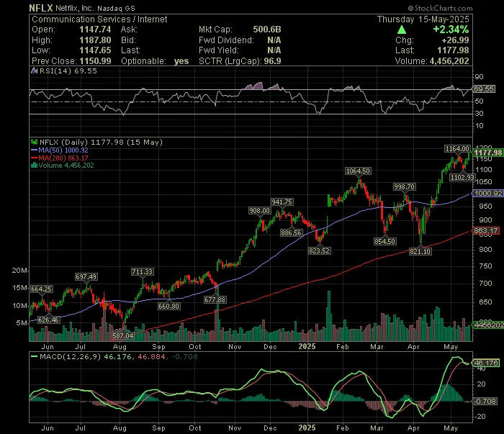Click the 664.25 price label
The height and width of the screenshot is (434, 504).
(42, 289)
